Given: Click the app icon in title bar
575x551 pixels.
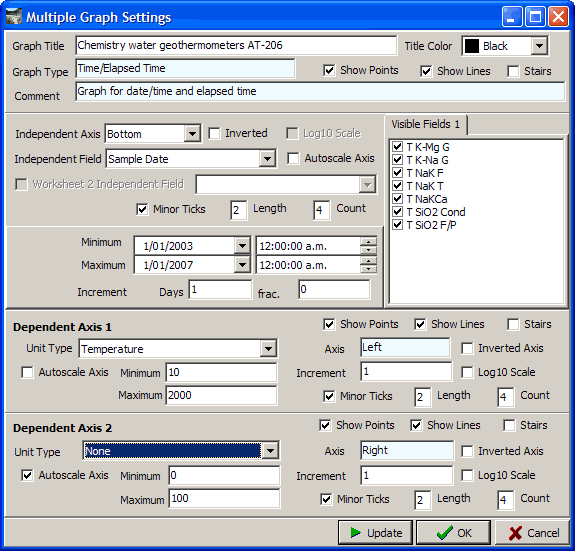Looking at the screenshot, I should 14,16.
